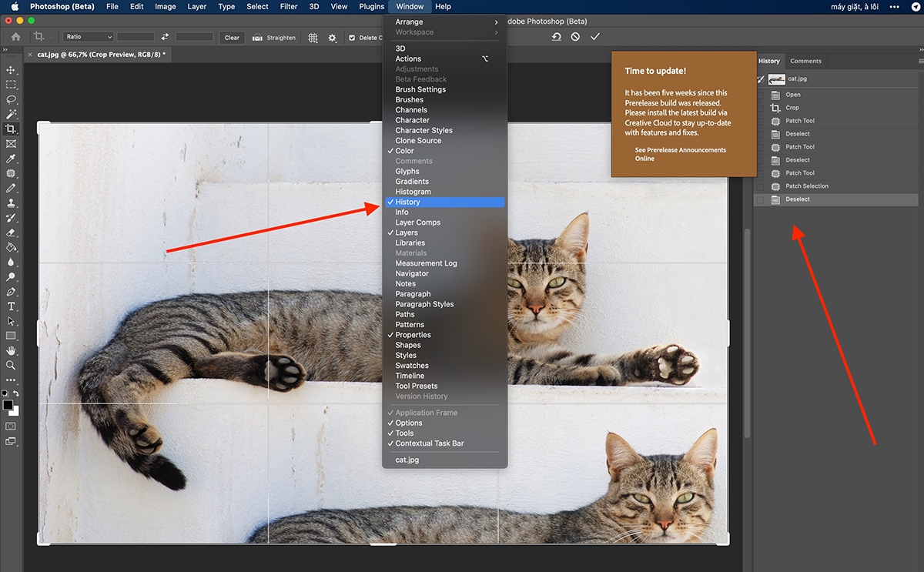Screen dimensions: 924x572
Task: Select the Hand tool
Action: click(x=11, y=351)
